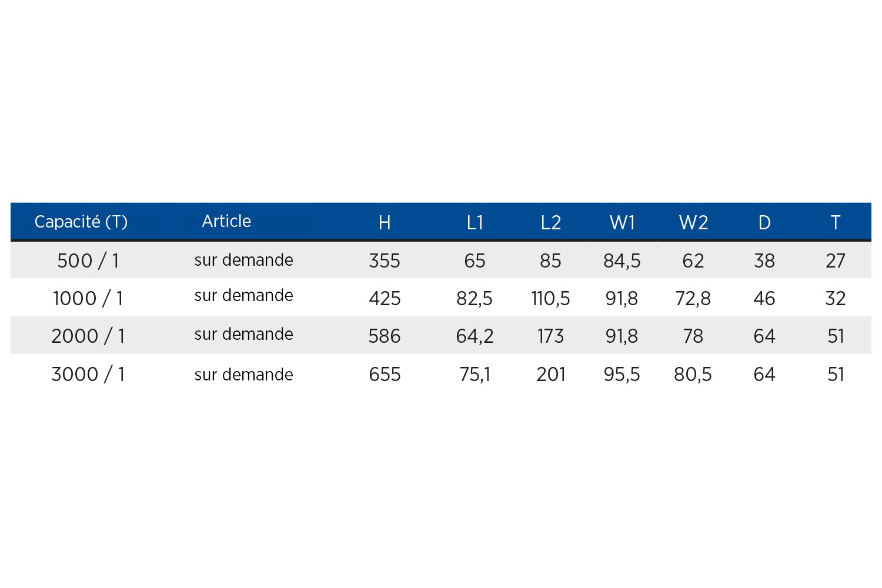Viewport: 882px width, 588px height.
Task: Click the Capacité (T) column header
Action: [81, 222]
